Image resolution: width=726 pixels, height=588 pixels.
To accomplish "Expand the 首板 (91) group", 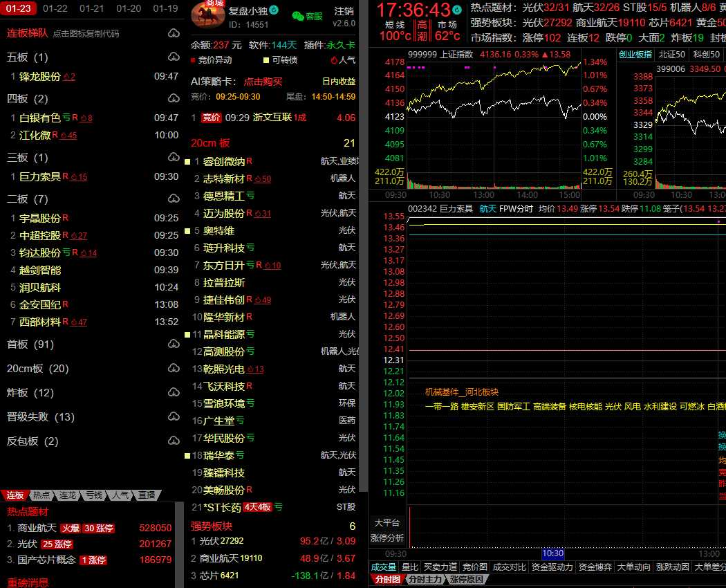I will pyautogui.click(x=30, y=344).
